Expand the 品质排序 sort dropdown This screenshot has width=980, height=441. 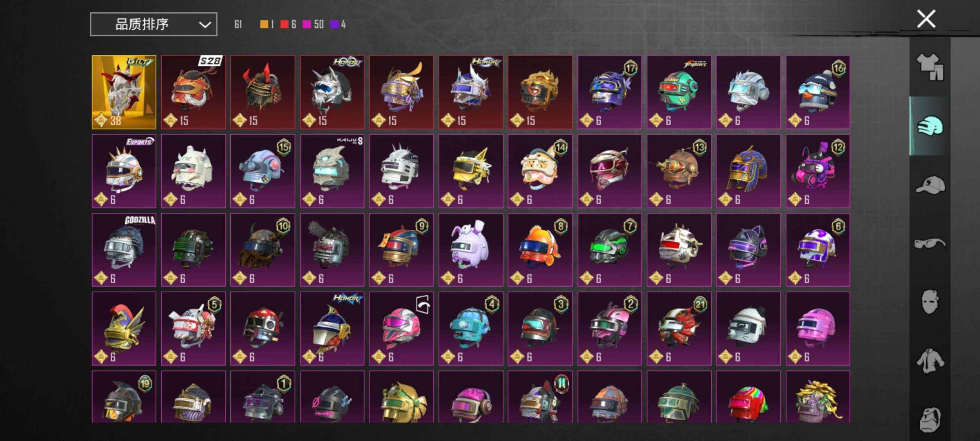(154, 24)
